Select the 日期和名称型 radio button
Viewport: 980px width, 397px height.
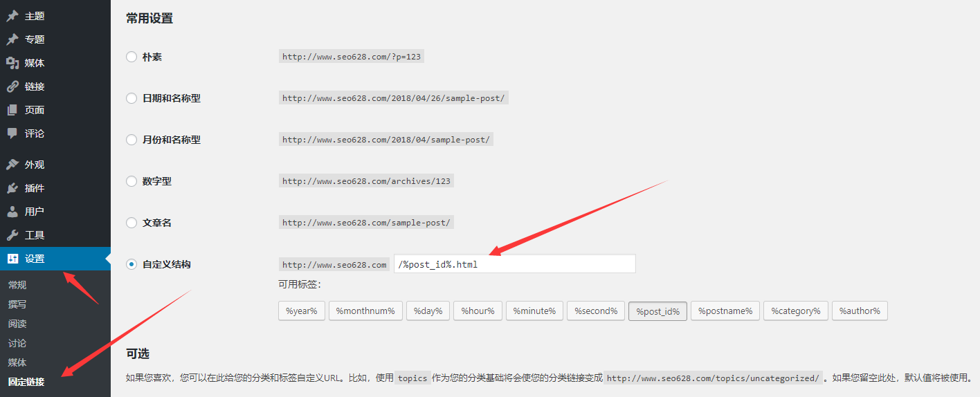click(x=131, y=98)
